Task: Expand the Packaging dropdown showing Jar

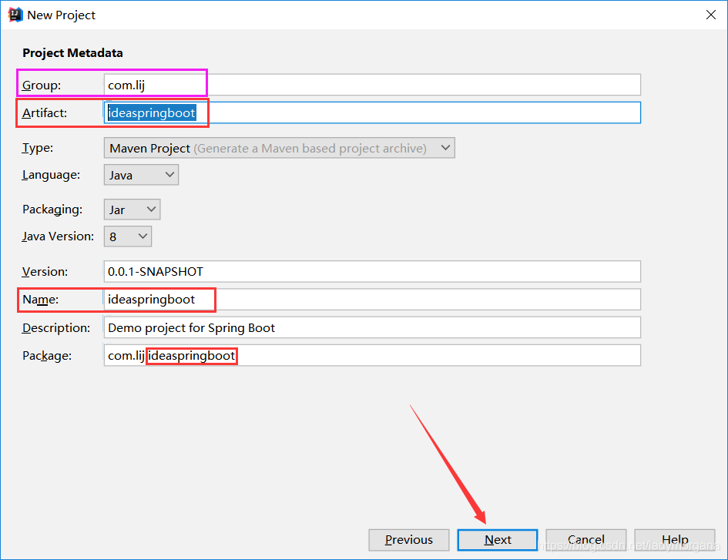Action: (132, 210)
